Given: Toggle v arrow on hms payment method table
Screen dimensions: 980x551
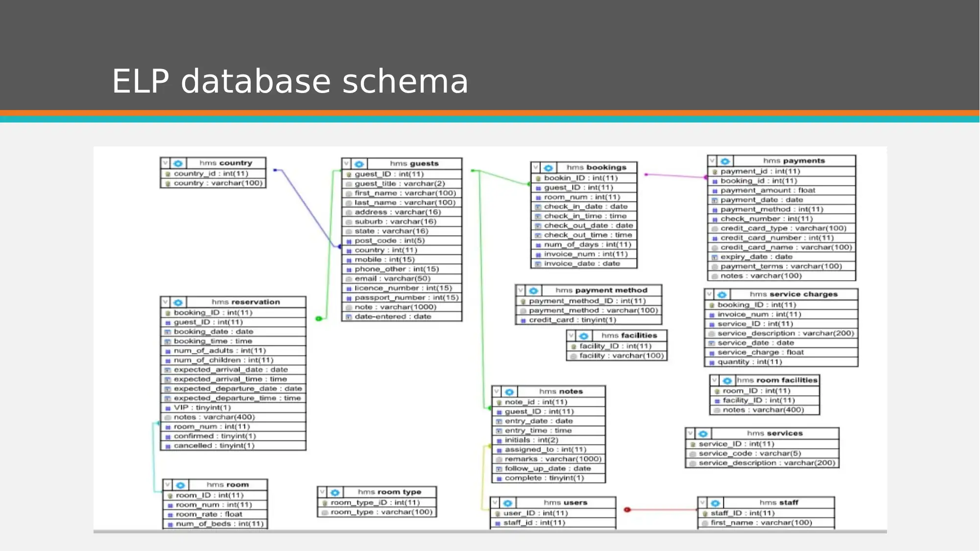Looking at the screenshot, I should 521,290.
